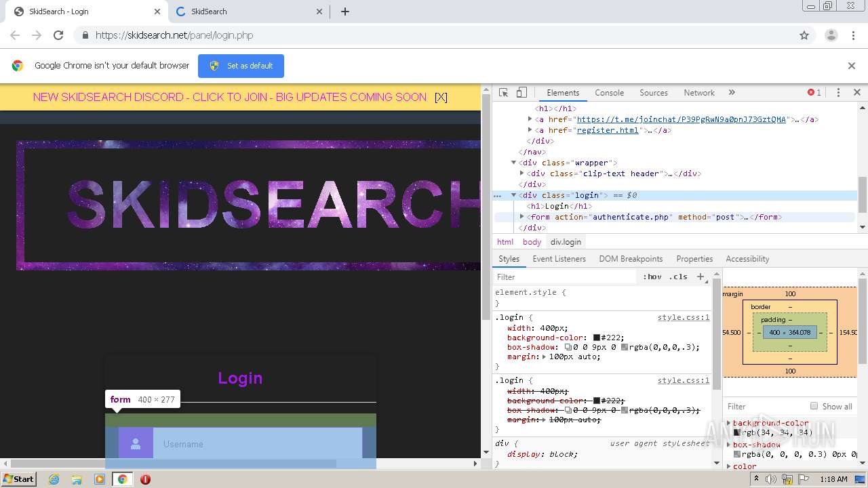Open the red error count indicator
868x488 pixels.
point(814,93)
